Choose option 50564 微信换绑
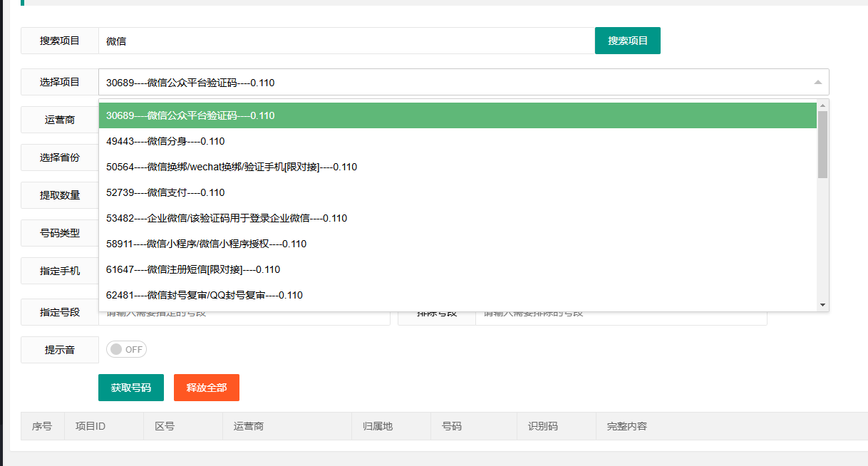The height and width of the screenshot is (466, 868). [458, 167]
